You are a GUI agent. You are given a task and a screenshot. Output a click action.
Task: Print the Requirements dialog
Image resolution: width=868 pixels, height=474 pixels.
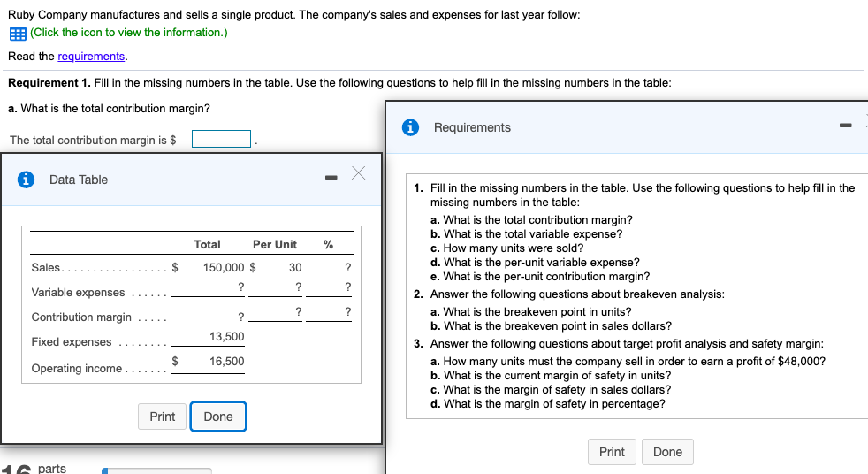612,452
